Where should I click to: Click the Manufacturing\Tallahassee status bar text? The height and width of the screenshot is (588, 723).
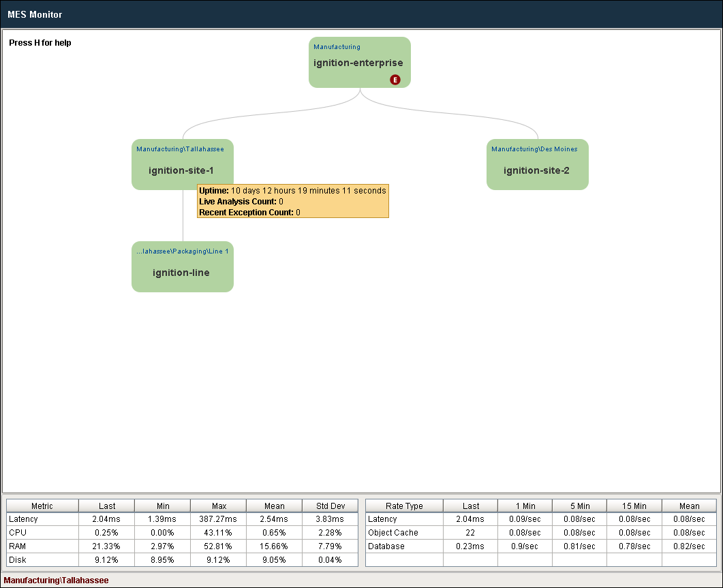[x=57, y=580]
